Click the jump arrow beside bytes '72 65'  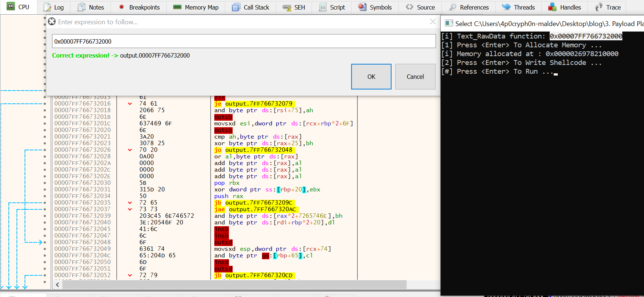tap(130, 203)
